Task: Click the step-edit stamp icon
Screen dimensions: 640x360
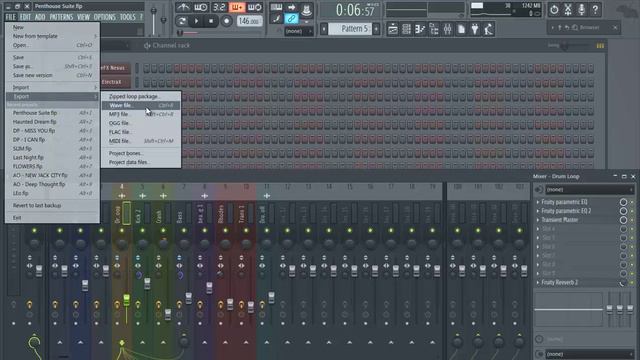Action: [x=307, y=9]
